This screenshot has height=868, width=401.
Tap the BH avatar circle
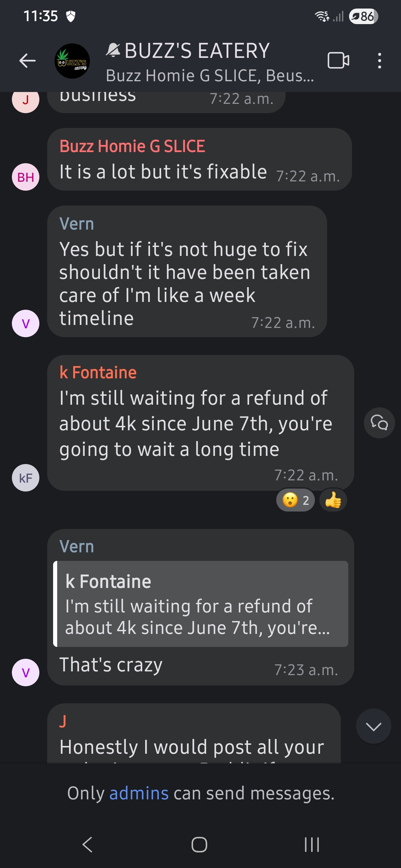click(26, 177)
